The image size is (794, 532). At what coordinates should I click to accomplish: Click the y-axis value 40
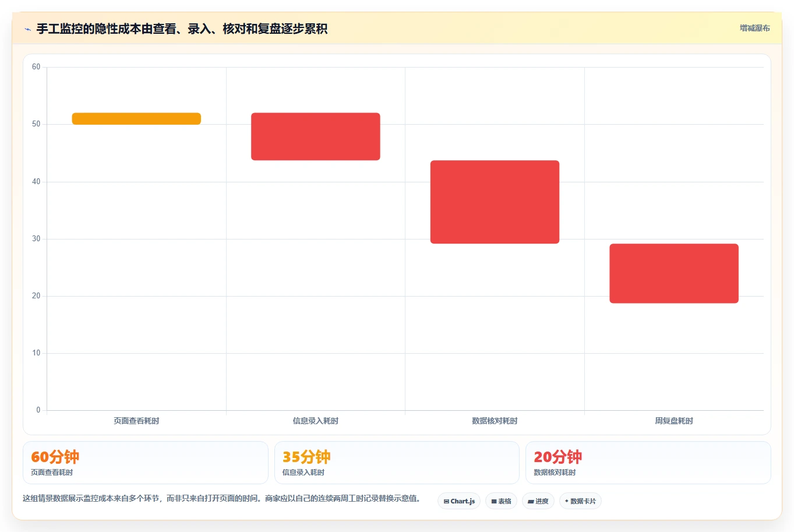(x=36, y=182)
